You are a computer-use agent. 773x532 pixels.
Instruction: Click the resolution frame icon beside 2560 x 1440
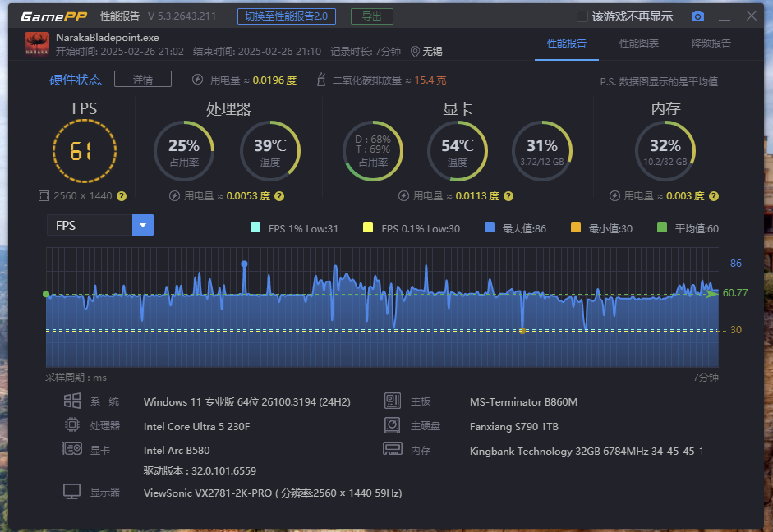(44, 196)
